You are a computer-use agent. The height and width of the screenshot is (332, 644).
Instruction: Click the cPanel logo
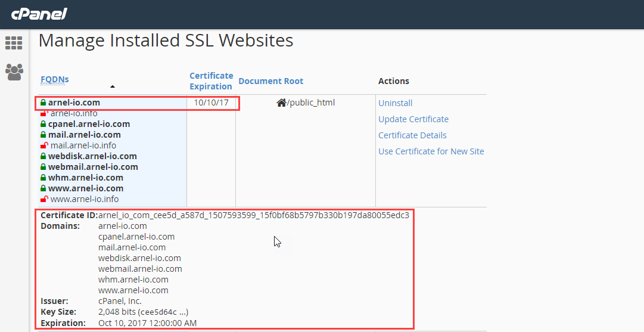tap(39, 13)
